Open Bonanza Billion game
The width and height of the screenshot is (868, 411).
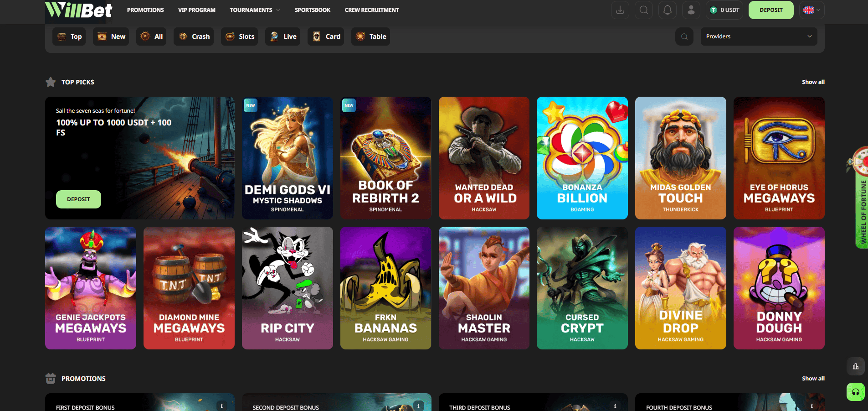click(582, 158)
